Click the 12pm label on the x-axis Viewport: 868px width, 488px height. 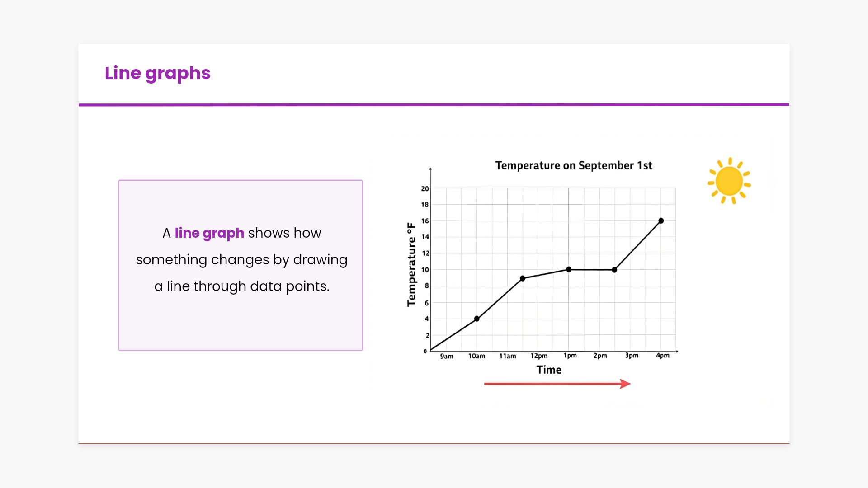coord(539,356)
